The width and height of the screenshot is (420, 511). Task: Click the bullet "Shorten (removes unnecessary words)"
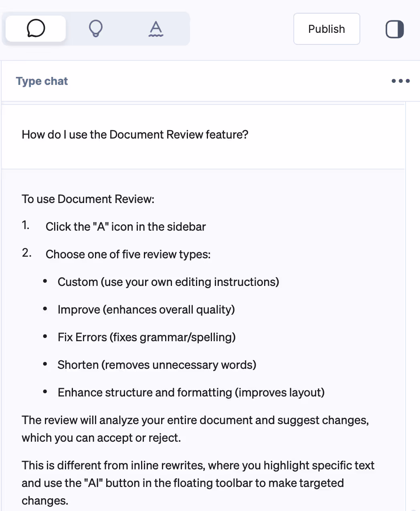point(157,365)
